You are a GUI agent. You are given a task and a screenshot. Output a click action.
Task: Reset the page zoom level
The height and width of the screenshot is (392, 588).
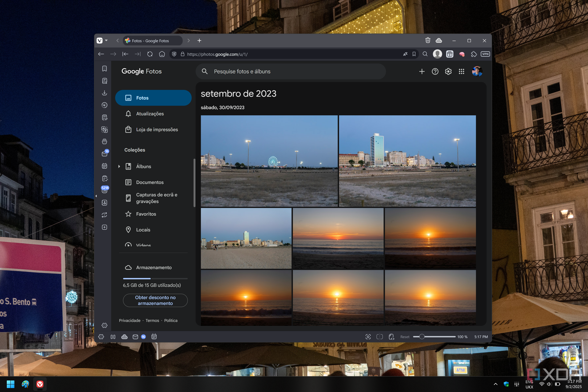(405, 337)
